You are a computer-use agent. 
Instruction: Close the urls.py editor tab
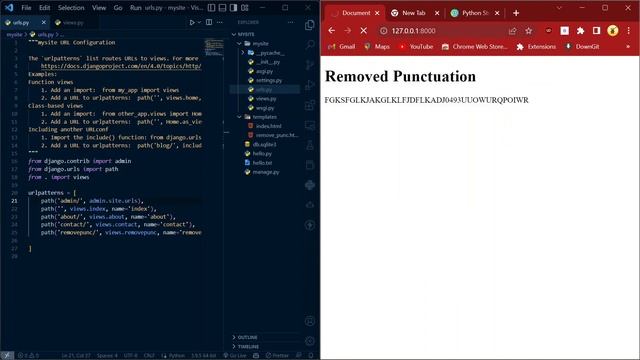click(x=44, y=22)
